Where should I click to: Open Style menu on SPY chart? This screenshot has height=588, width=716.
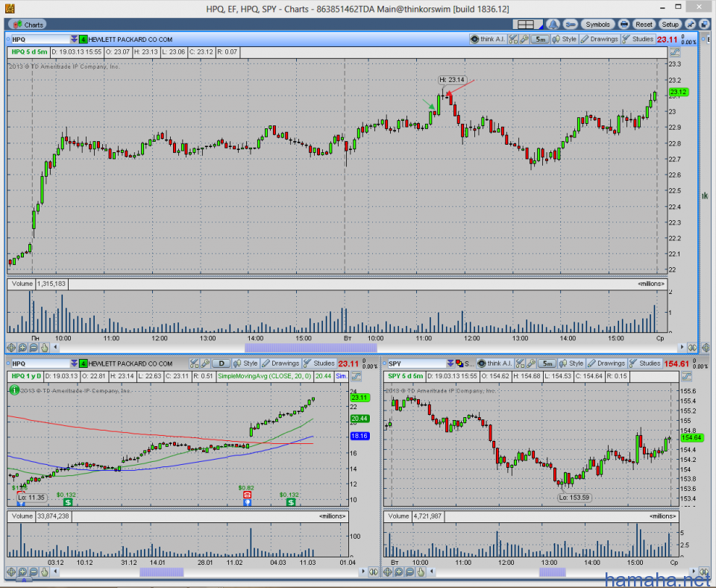click(x=571, y=363)
